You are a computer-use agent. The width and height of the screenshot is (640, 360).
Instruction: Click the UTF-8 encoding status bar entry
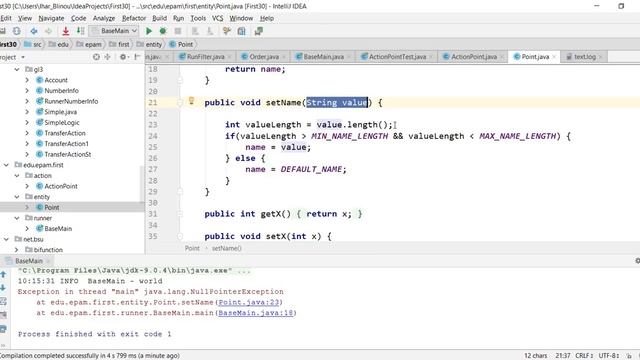point(609,356)
